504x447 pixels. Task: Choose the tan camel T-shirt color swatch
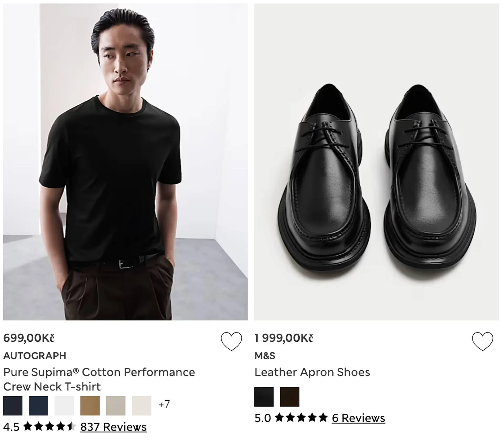90,406
